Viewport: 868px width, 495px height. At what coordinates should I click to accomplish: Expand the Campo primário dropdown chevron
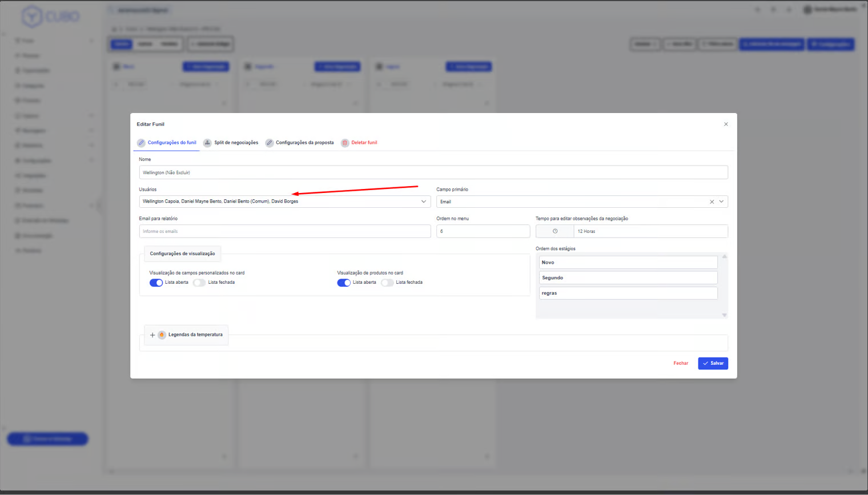pos(721,202)
